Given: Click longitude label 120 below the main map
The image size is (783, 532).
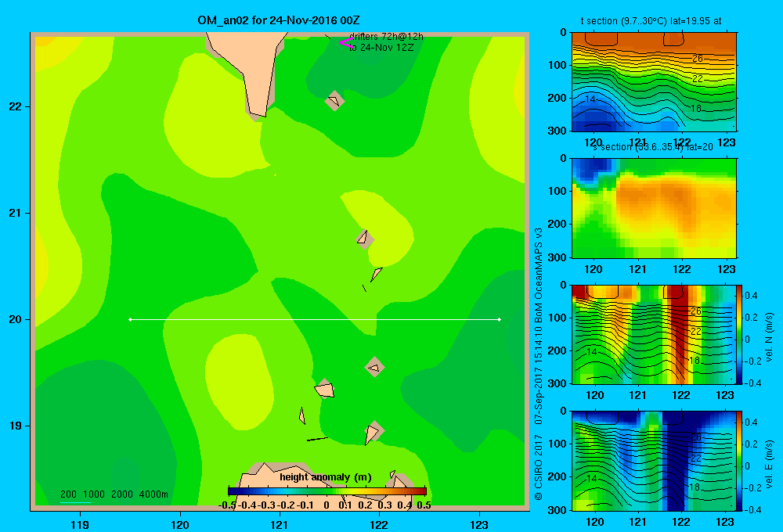Looking at the screenshot, I should [180, 524].
